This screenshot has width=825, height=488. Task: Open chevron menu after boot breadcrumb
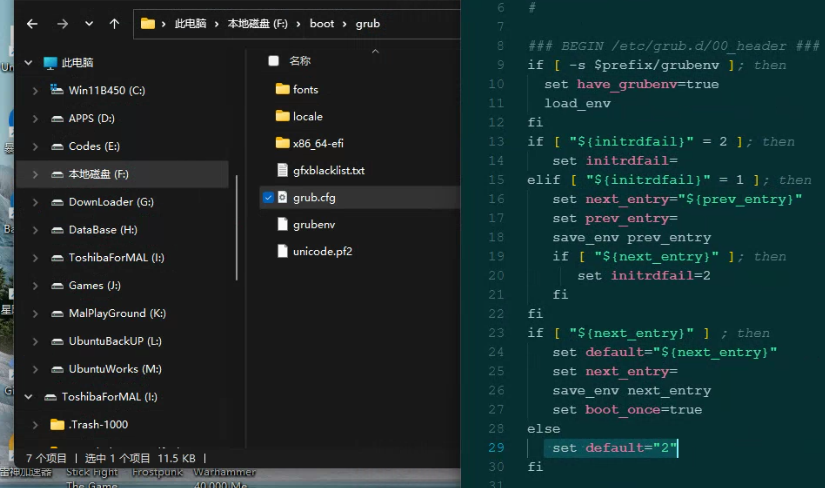(x=345, y=24)
